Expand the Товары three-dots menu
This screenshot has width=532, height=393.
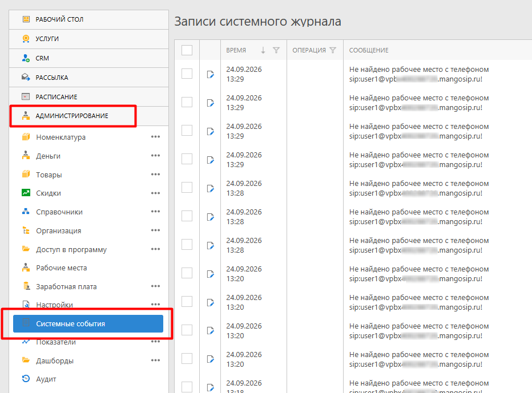click(x=155, y=175)
